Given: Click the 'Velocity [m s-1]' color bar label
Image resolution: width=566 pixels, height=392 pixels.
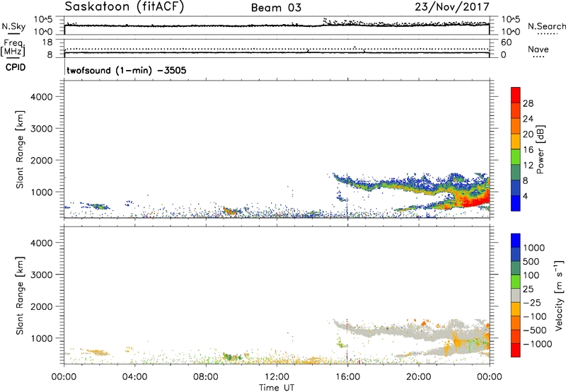Looking at the screenshot, I should pos(559,295).
